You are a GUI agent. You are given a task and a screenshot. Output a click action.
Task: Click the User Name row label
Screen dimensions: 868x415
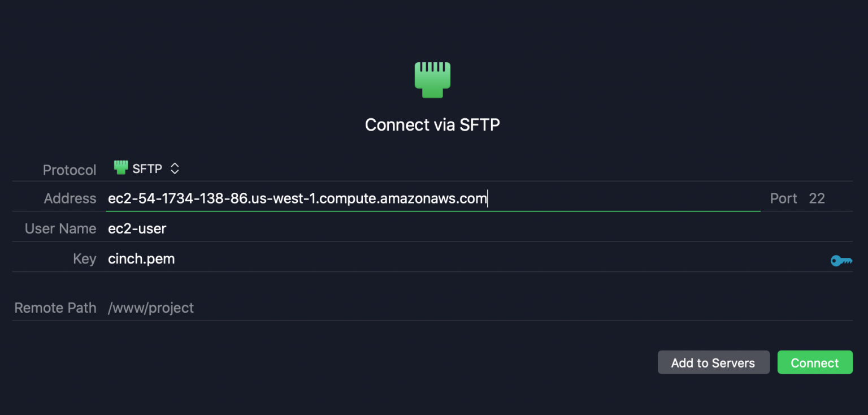tap(60, 228)
